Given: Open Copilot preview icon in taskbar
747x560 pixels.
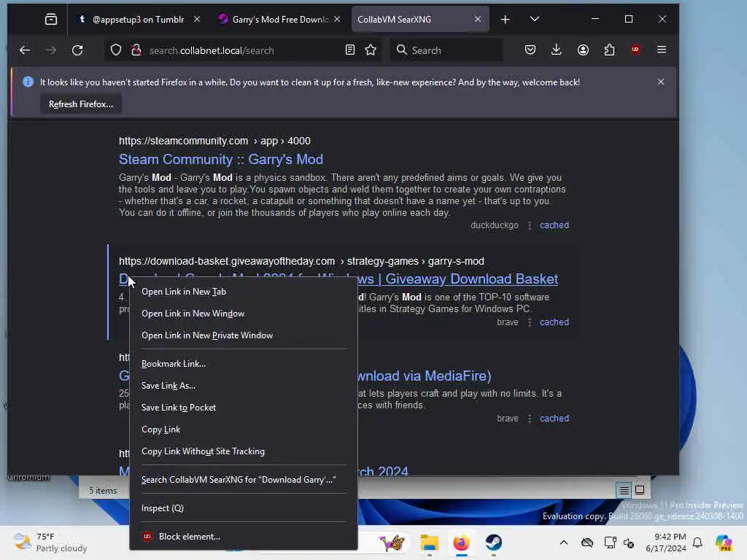Looking at the screenshot, I should tap(724, 542).
